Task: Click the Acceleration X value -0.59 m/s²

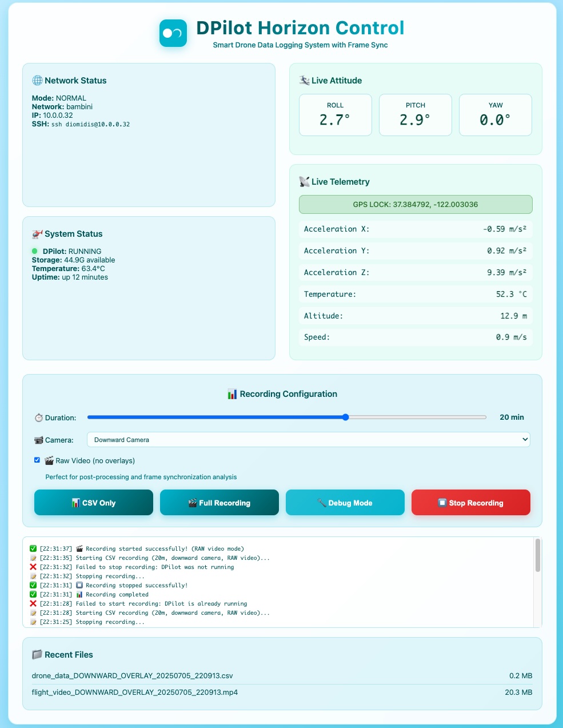Action: click(505, 229)
